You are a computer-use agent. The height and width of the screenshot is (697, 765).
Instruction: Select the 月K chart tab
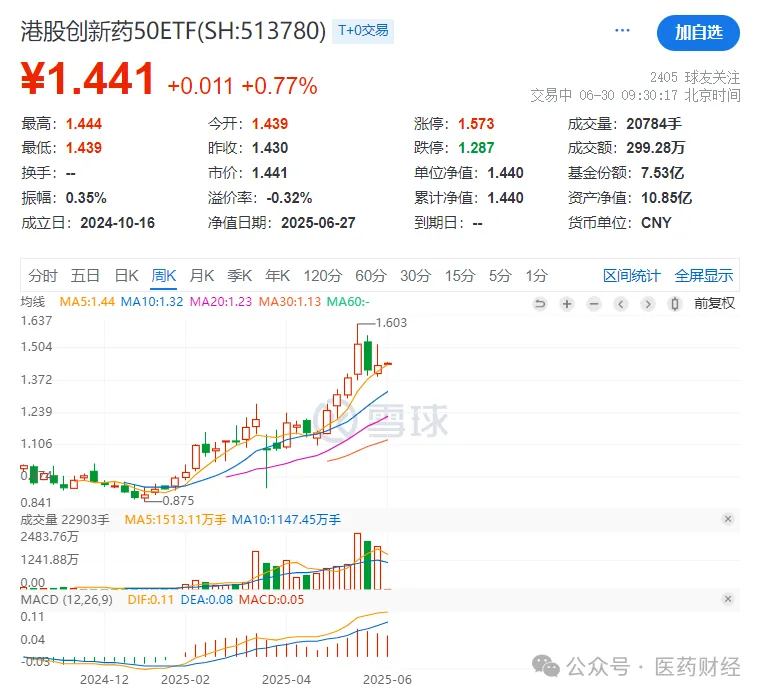[x=202, y=275]
